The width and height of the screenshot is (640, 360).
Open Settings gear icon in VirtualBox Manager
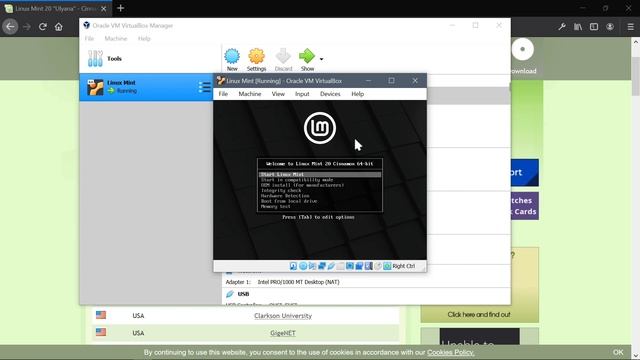coord(256,56)
